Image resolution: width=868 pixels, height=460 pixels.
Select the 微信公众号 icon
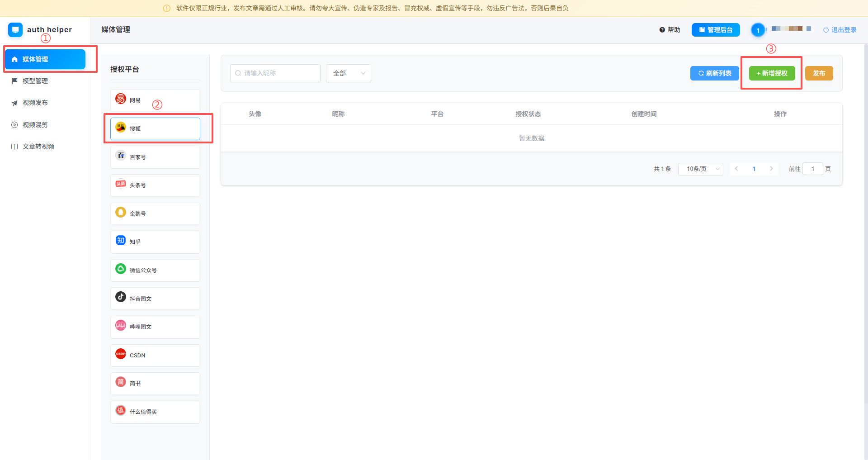(x=121, y=269)
